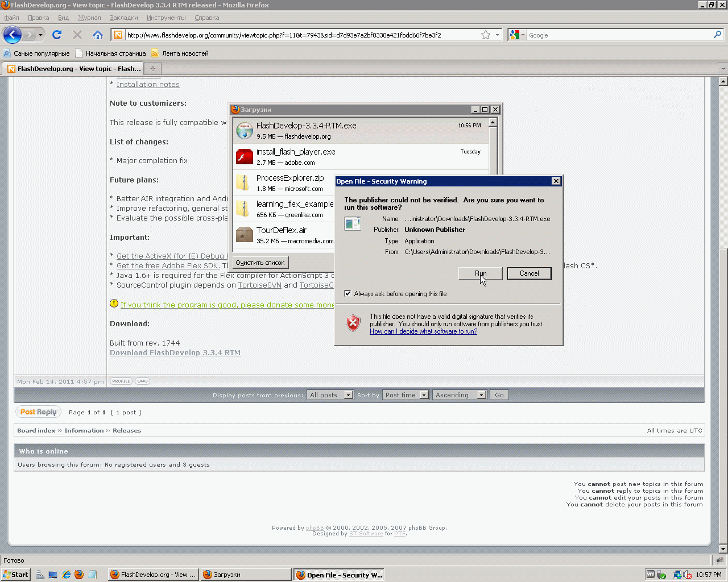
Task: Open the TortoiseSVN link
Action: point(260,285)
